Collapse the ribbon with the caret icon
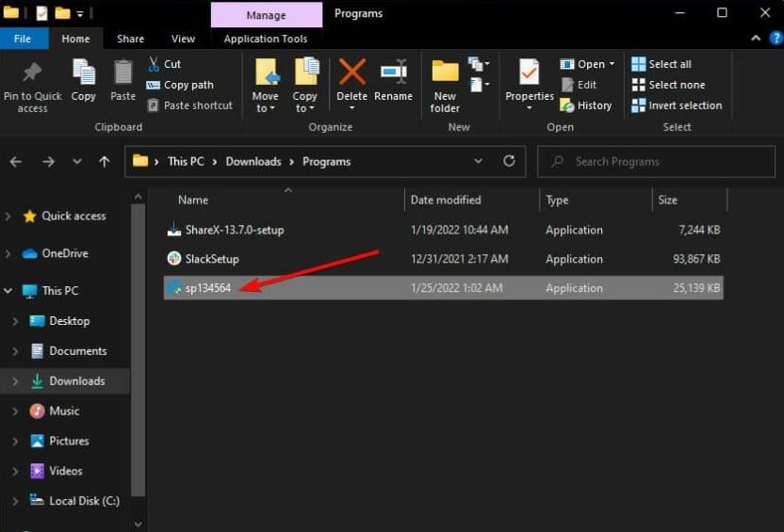Screen dimensions: 784x532 click(756, 38)
